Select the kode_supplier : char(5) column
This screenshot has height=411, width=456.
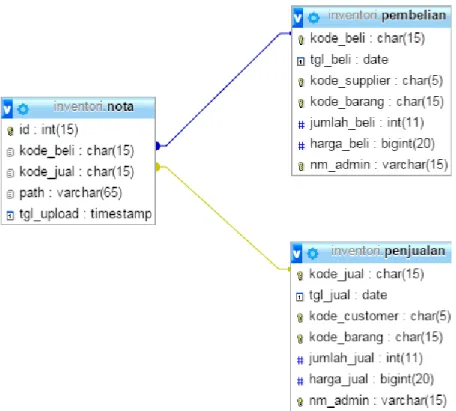(x=376, y=81)
